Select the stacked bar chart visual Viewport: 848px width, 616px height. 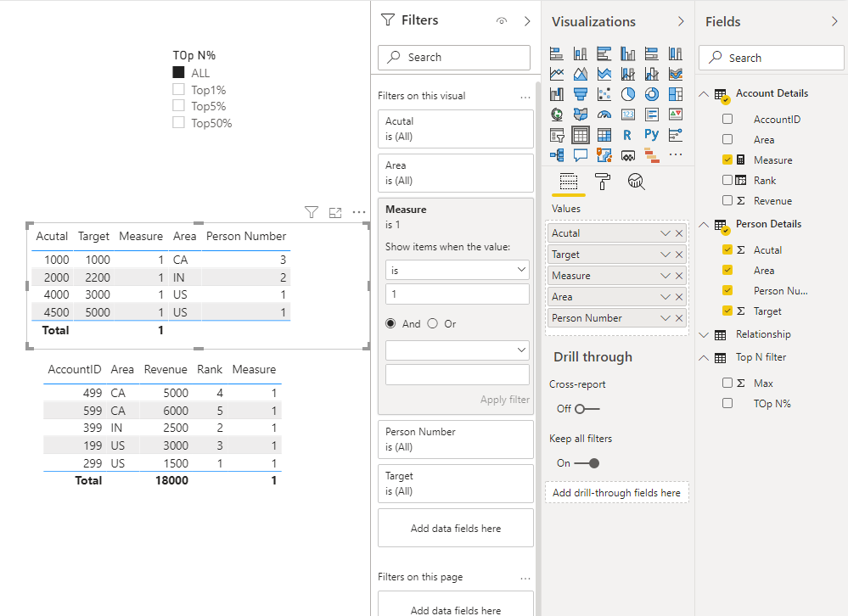(x=557, y=53)
